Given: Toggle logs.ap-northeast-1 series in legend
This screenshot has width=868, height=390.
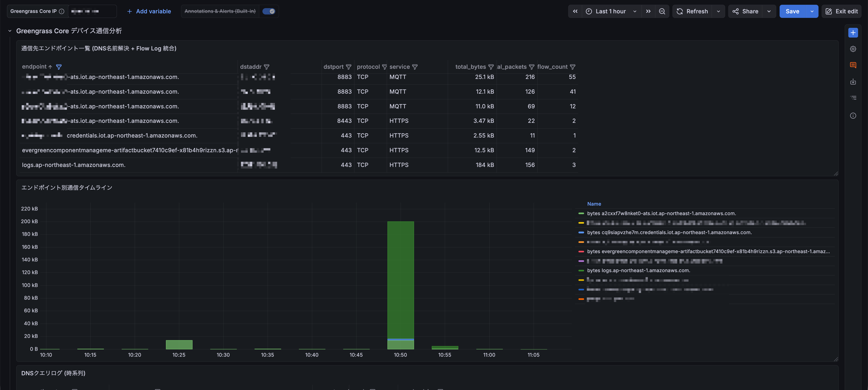Looking at the screenshot, I should 638,270.
